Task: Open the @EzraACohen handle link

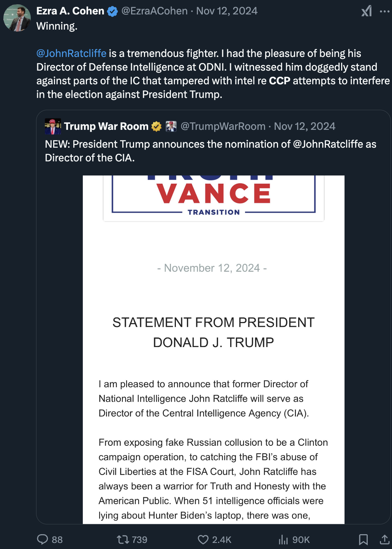Action: [154, 11]
